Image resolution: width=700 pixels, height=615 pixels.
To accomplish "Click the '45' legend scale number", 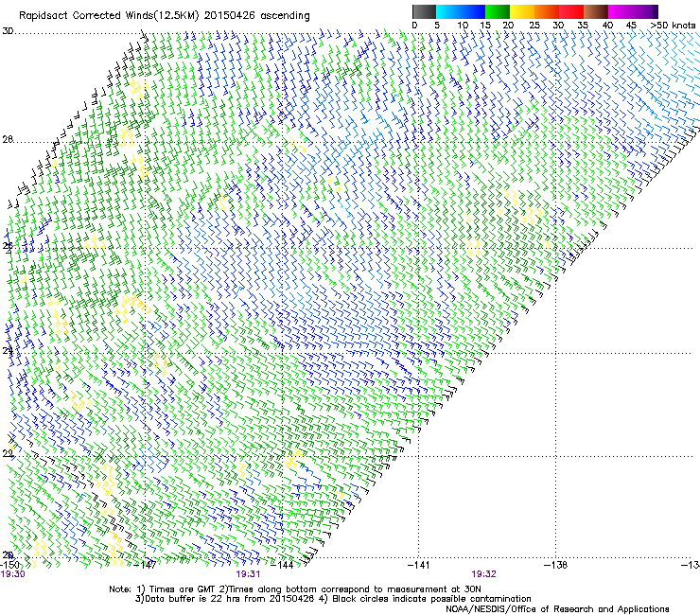I will 631,26.
